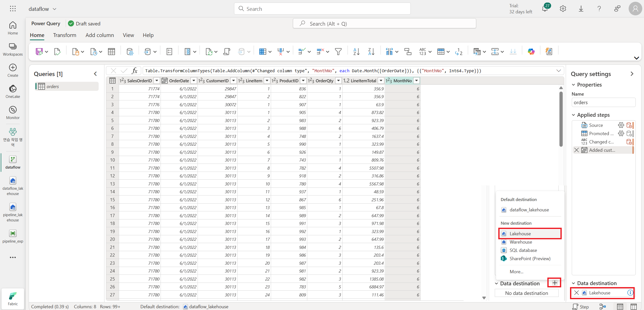This screenshot has width=644, height=310.
Task: Click the query Name input field
Action: point(603,102)
